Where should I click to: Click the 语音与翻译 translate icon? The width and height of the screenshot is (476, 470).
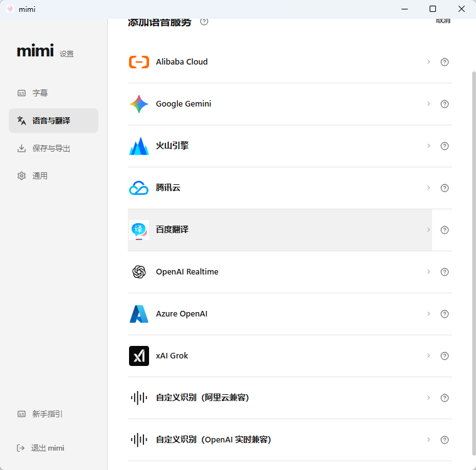(x=21, y=120)
